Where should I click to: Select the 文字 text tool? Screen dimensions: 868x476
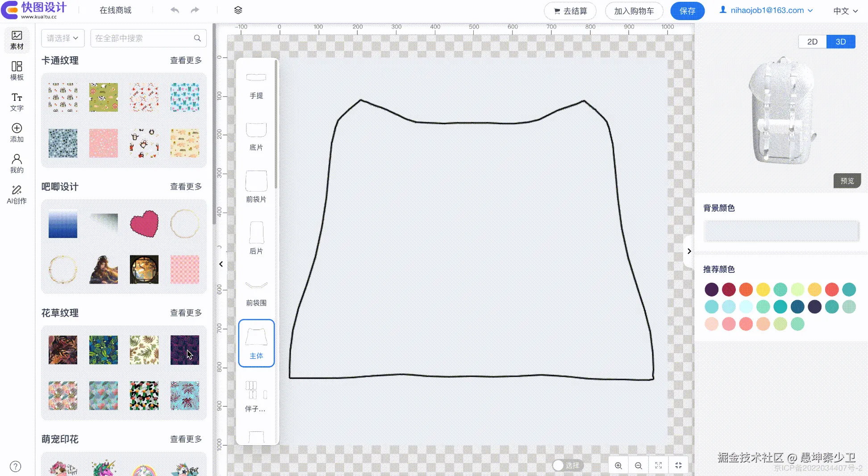tap(17, 102)
